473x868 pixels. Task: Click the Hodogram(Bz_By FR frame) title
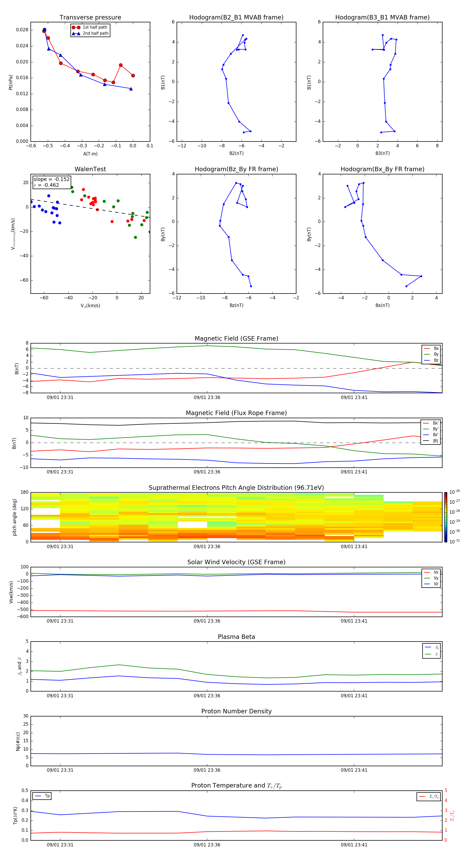click(236, 169)
